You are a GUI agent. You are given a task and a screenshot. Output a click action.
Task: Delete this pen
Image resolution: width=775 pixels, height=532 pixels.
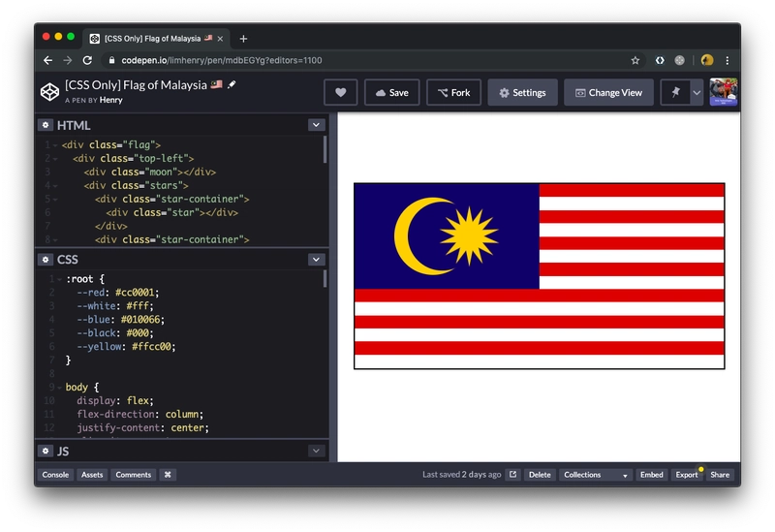point(540,475)
